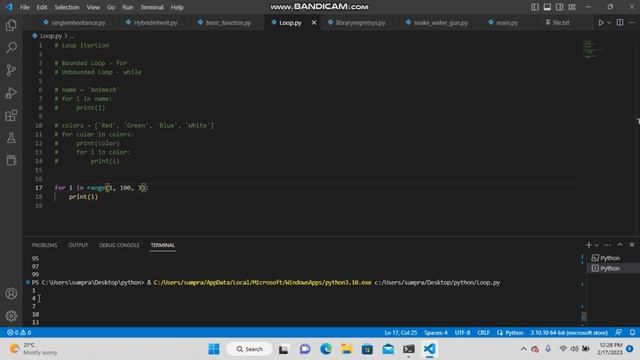Toggle primary sidebar layout icon
This screenshot has width=640, height=360.
[x=535, y=7]
